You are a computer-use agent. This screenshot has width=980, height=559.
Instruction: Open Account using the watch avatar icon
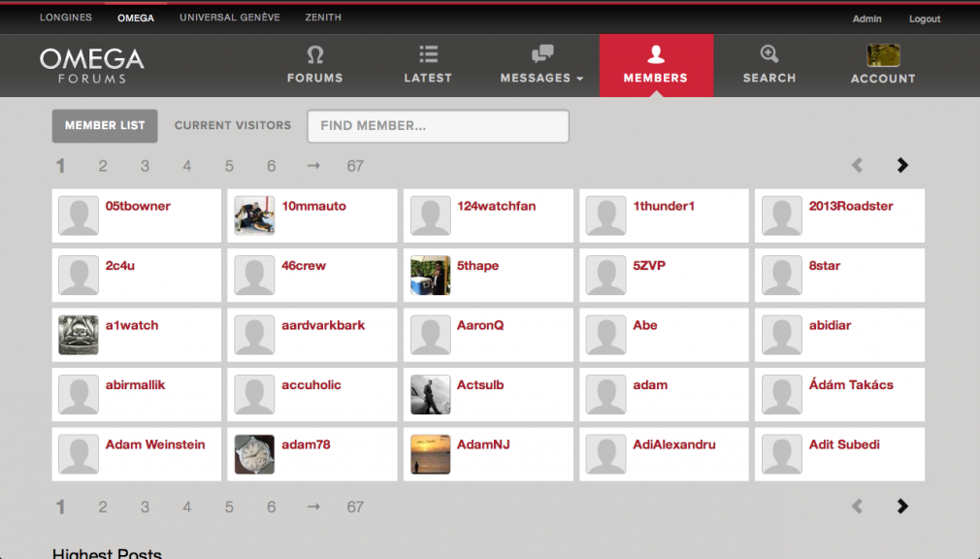(x=882, y=56)
